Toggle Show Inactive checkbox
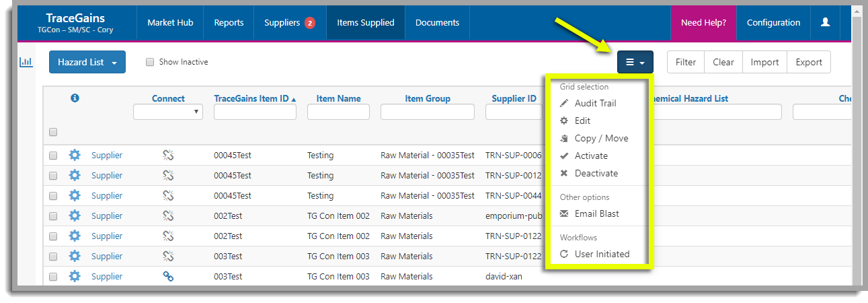This screenshot has height=303, width=868. point(150,62)
